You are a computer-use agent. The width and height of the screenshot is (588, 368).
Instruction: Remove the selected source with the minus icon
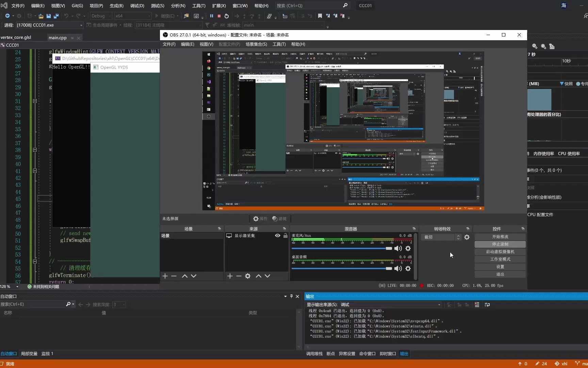point(239,276)
